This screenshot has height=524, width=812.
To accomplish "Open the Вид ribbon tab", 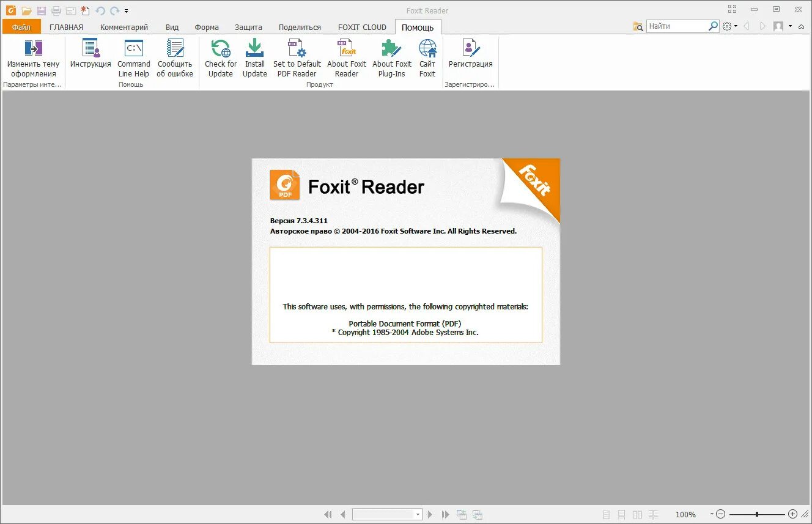I will [x=172, y=27].
